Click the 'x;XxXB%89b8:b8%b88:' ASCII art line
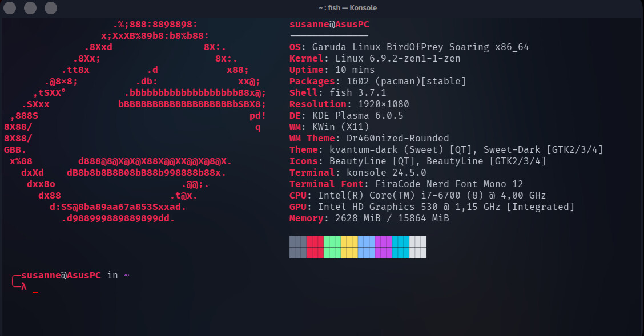Viewport: 644px width, 336px height. click(155, 36)
